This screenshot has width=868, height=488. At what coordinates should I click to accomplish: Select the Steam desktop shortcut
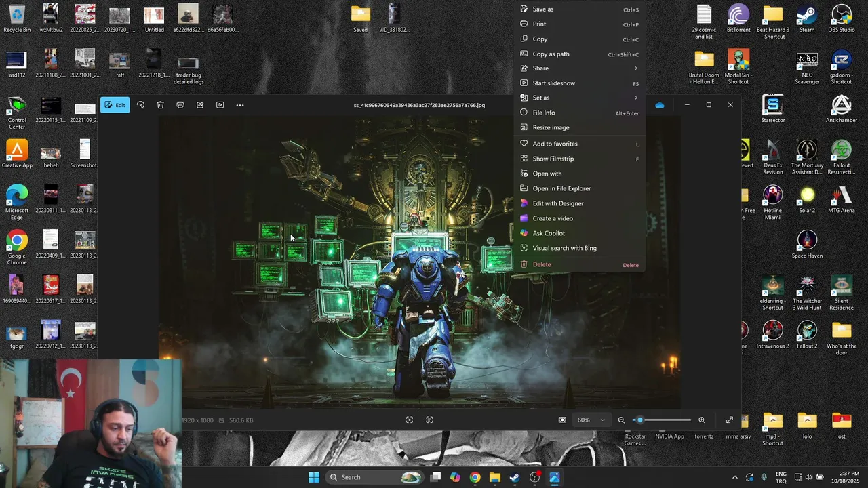(807, 18)
